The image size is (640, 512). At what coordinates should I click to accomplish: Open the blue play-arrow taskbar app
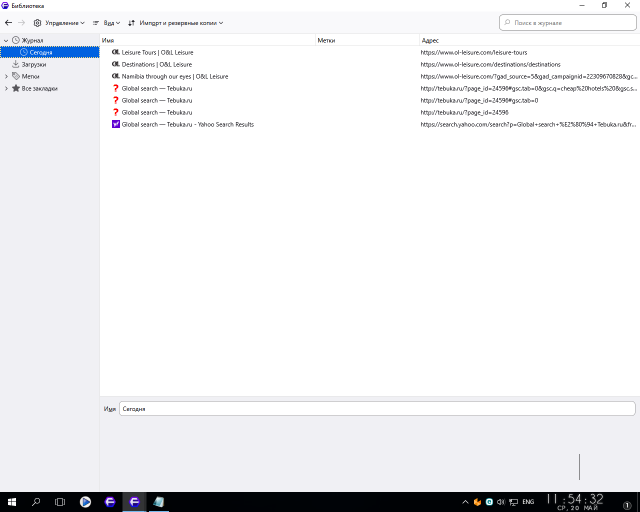(x=85, y=502)
